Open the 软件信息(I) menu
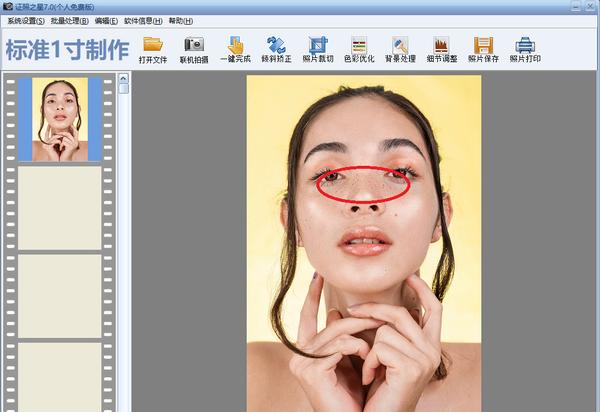Image resolution: width=600 pixels, height=412 pixels. (144, 21)
